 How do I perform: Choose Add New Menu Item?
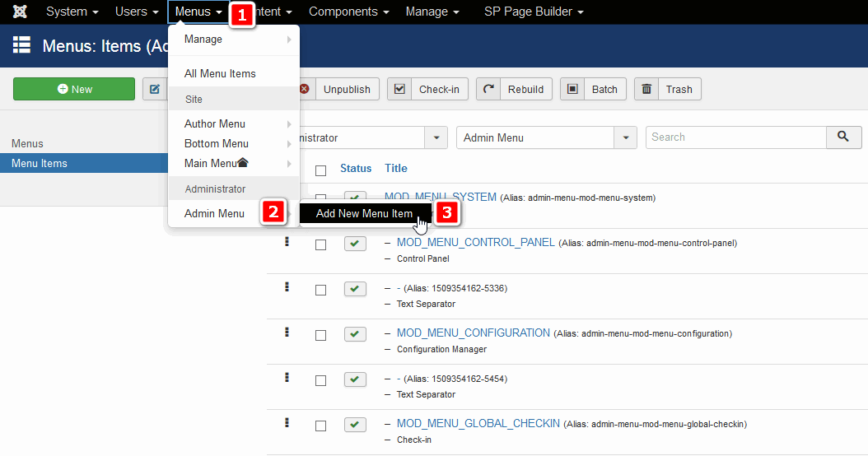pyautogui.click(x=364, y=213)
